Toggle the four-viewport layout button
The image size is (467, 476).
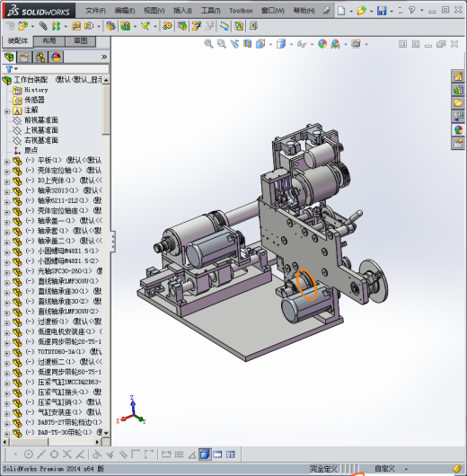click(231, 454)
